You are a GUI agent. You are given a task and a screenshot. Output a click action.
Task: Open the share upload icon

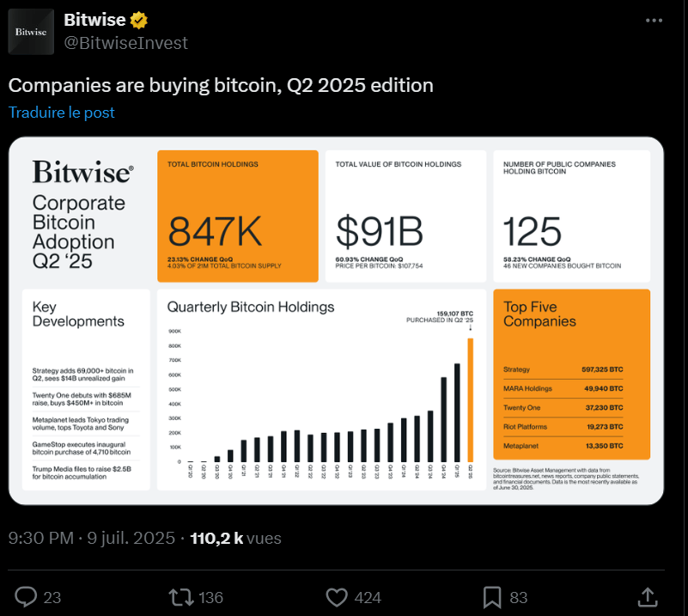pyautogui.click(x=648, y=597)
